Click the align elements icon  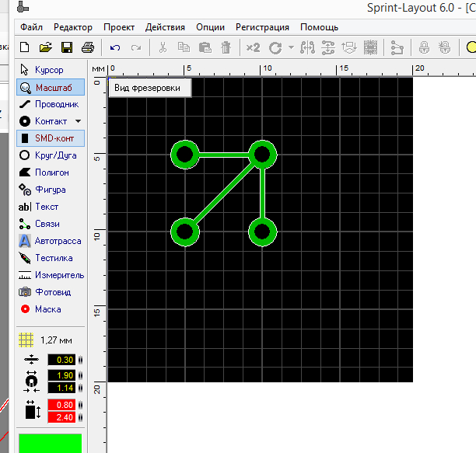[x=328, y=47]
